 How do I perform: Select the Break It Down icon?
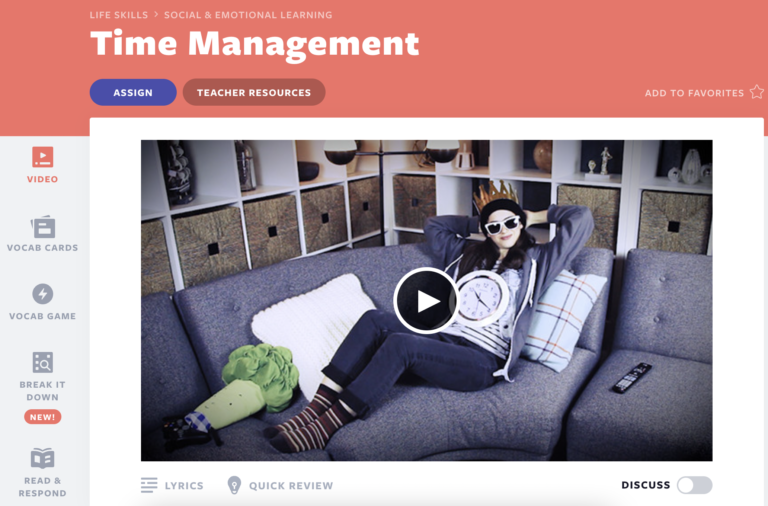pyautogui.click(x=42, y=362)
